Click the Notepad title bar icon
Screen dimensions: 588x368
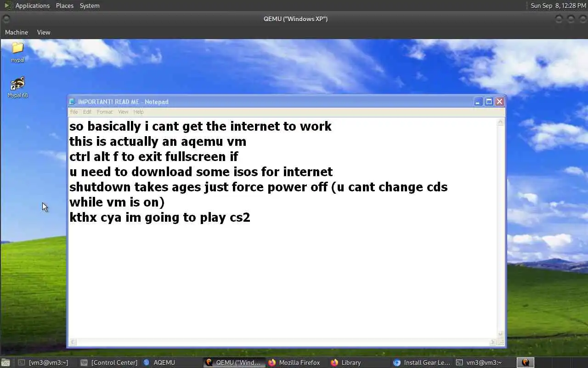[x=72, y=102]
